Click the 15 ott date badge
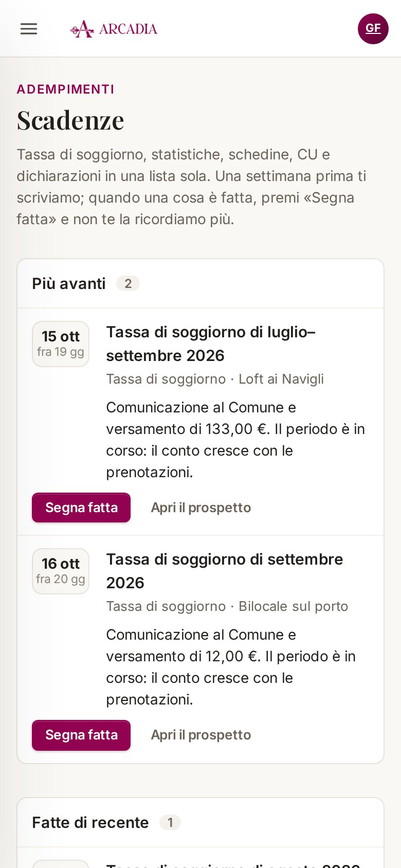Screen dimensions: 401x868 tap(61, 344)
